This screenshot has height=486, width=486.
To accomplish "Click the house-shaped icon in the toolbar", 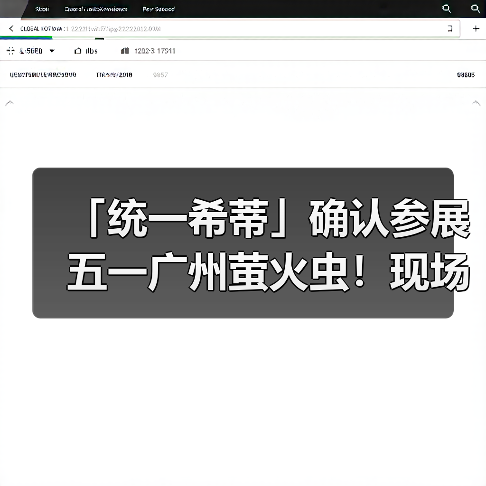I will (x=78, y=51).
